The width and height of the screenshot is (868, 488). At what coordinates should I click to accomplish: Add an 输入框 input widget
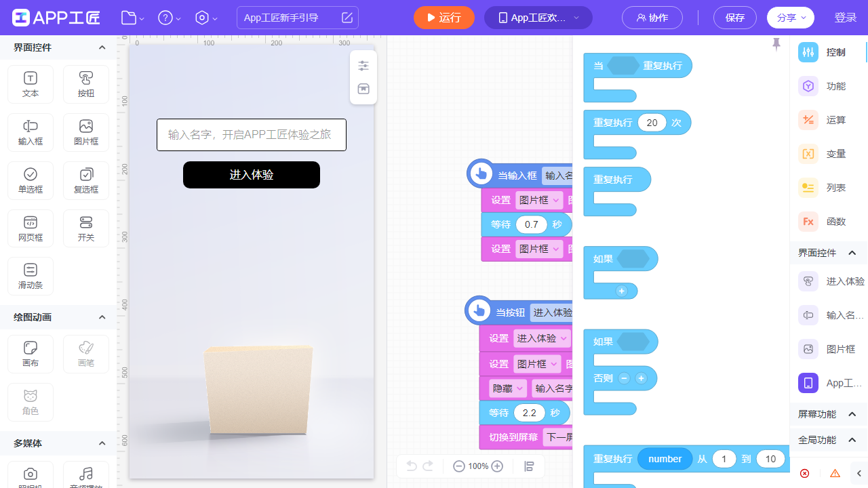click(x=31, y=133)
